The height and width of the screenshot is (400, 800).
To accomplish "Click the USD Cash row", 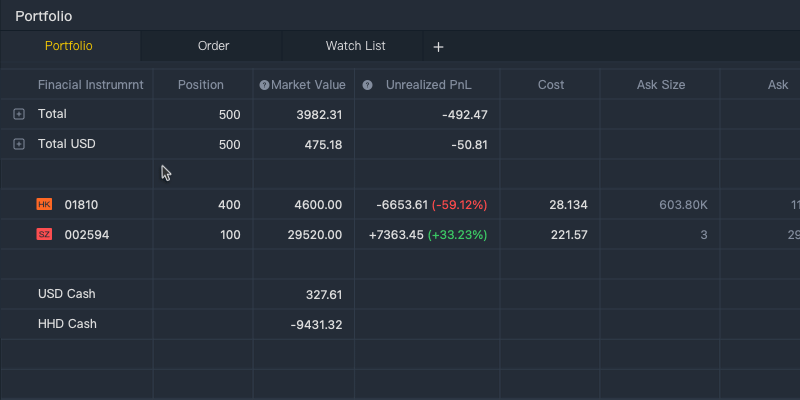I will click(67, 294).
